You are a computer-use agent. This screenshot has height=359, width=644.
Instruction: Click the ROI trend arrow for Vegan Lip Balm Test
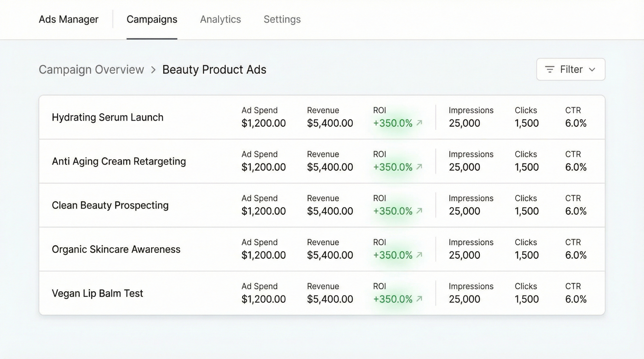419,299
